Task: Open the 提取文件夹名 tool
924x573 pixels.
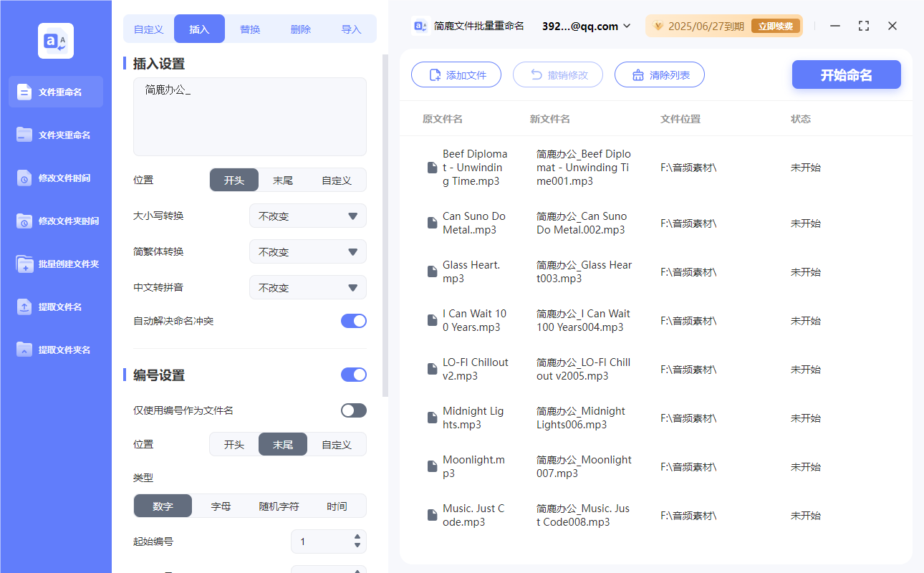Action: point(55,350)
